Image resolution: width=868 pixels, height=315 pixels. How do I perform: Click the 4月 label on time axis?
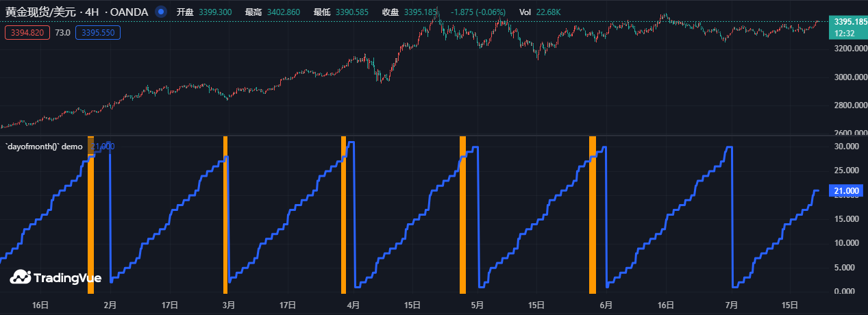pyautogui.click(x=353, y=305)
